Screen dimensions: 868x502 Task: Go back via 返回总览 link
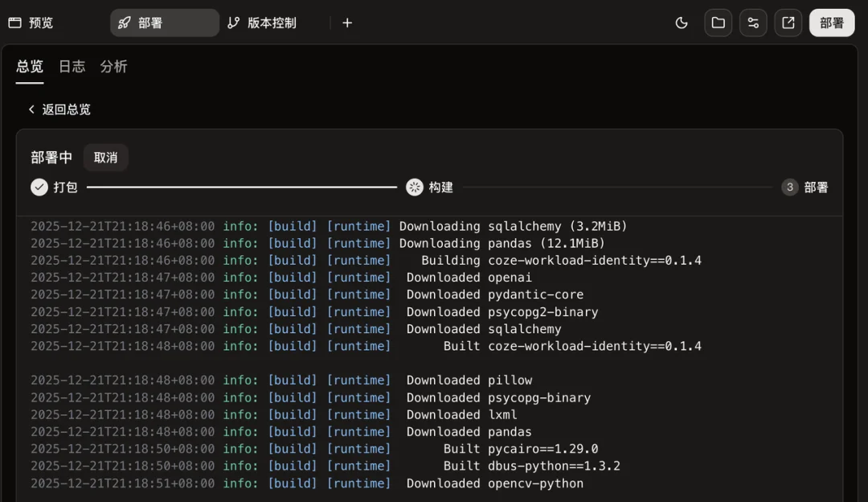(x=59, y=109)
